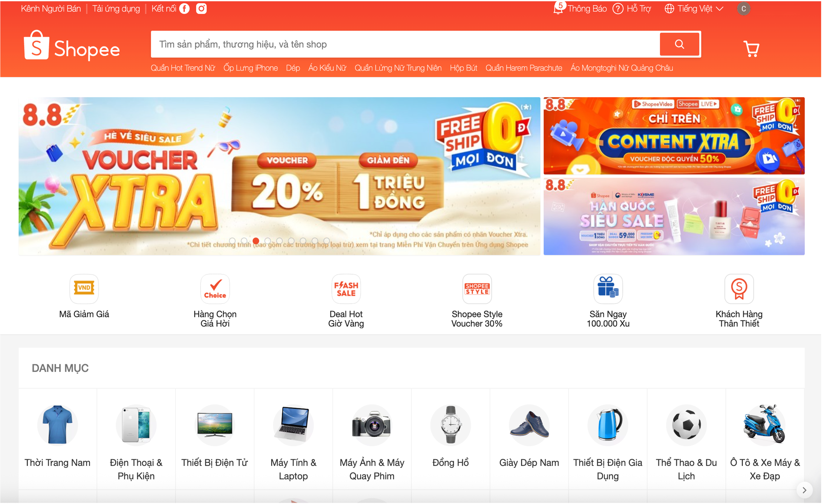Show more categories with right arrow
Viewport: 822px width, 504px height.
pyautogui.click(x=804, y=490)
